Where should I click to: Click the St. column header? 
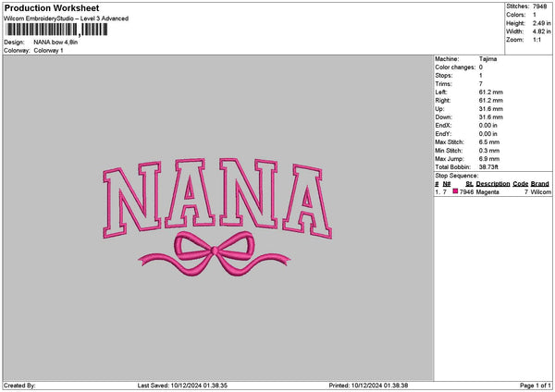pyautogui.click(x=469, y=184)
